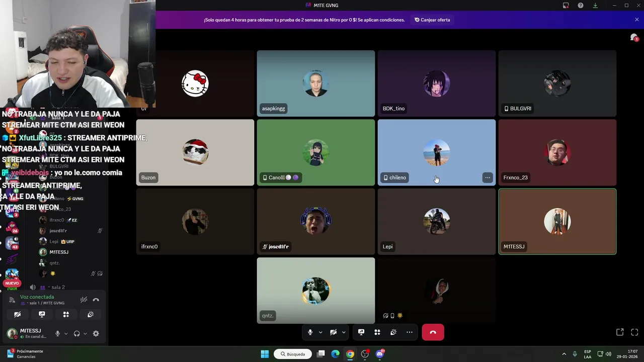Open M1TESSJ user profile avatar
Viewport: 644px width, 362px height.
(12, 333)
